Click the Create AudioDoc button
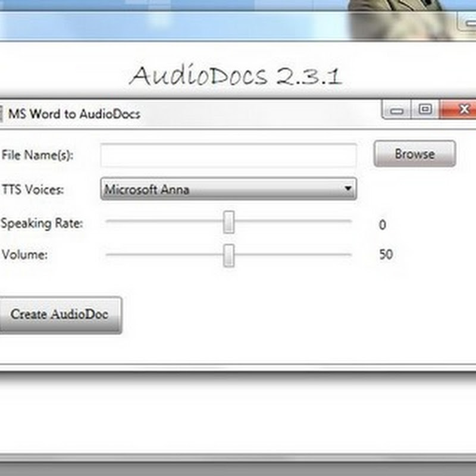 (x=60, y=315)
